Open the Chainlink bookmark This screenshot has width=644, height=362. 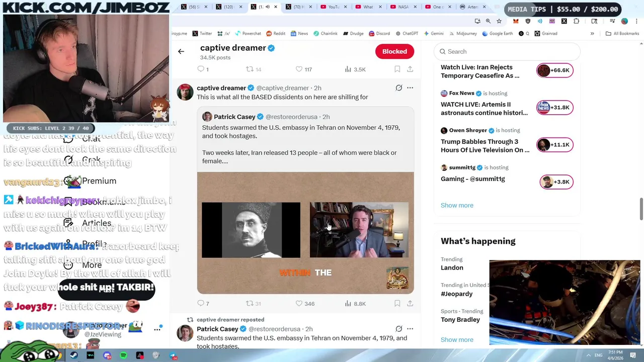(325, 33)
